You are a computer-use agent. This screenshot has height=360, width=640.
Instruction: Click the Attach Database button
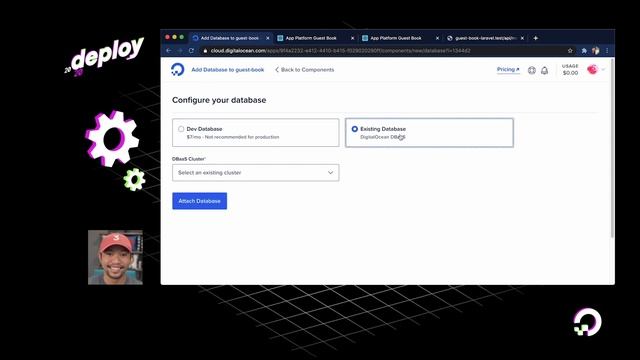tap(200, 201)
